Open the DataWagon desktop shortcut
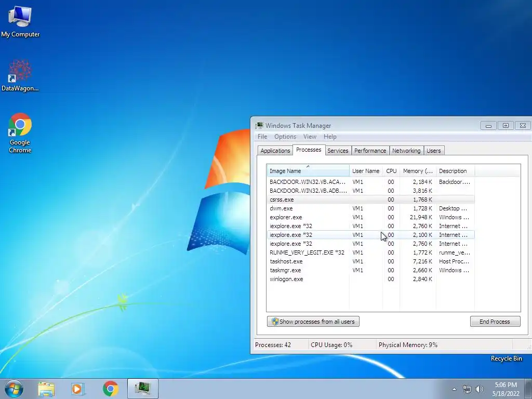The height and width of the screenshot is (399, 532). pos(20,75)
